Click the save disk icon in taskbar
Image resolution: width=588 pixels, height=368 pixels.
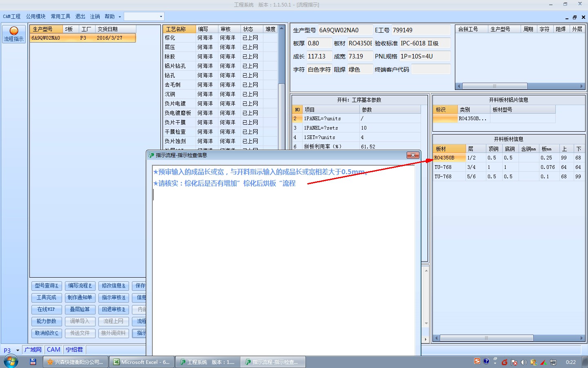click(x=33, y=362)
